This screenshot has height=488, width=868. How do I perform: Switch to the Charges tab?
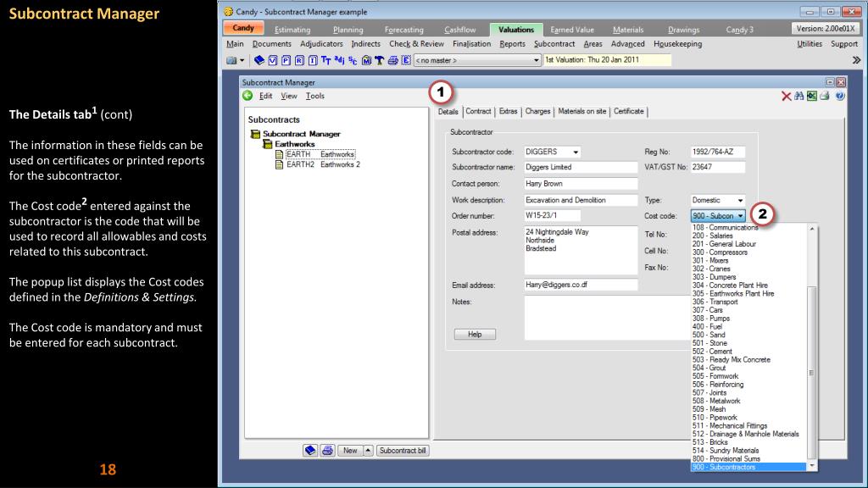tap(537, 111)
